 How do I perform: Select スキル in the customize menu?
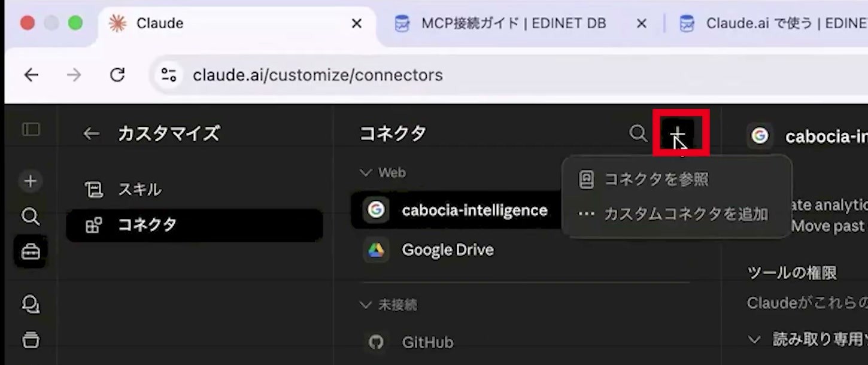(195, 190)
